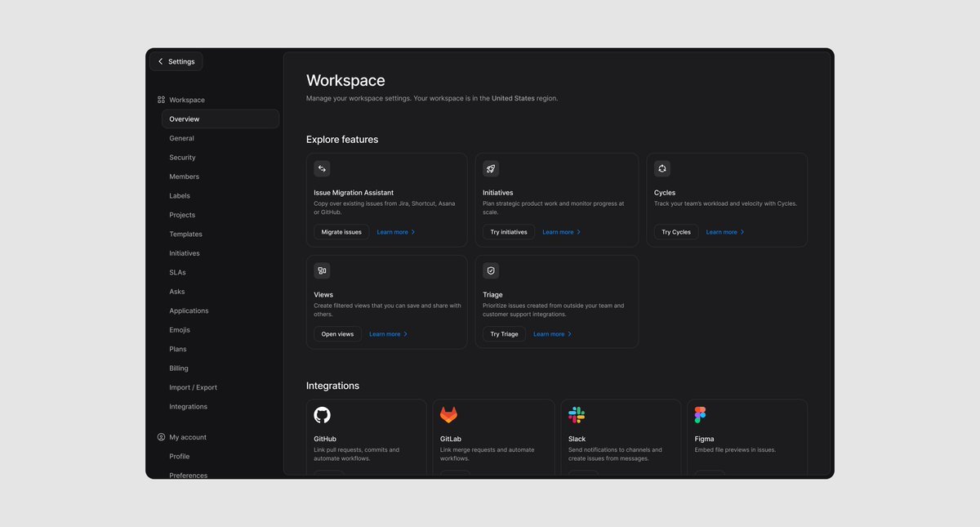
Task: Open the Slack integration logo
Action: coord(577,415)
